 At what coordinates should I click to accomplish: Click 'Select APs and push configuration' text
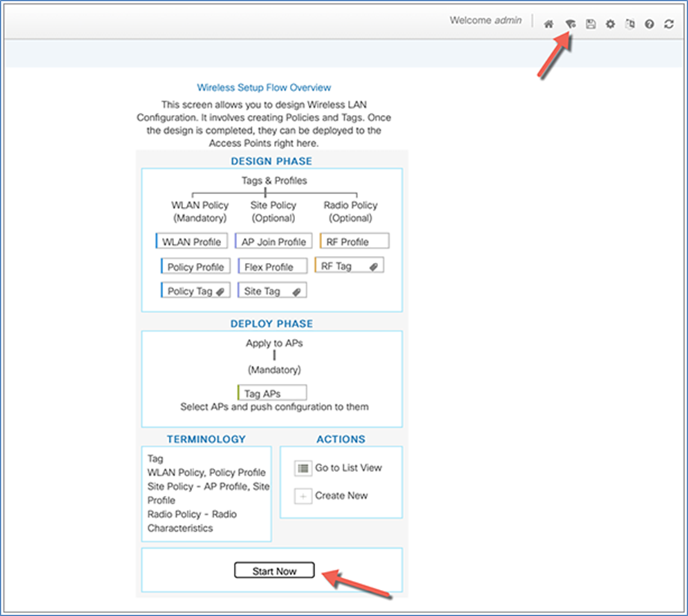pyautogui.click(x=274, y=407)
